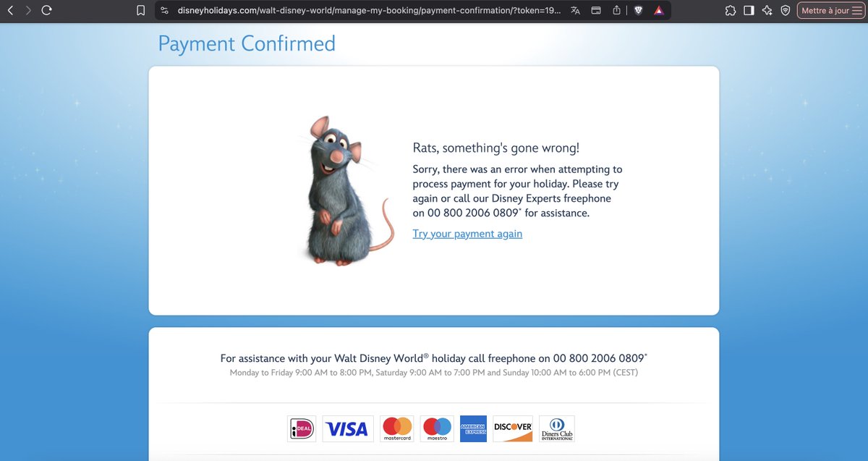The width and height of the screenshot is (868, 461).
Task: Open the translate page icon
Action: [x=575, y=11]
